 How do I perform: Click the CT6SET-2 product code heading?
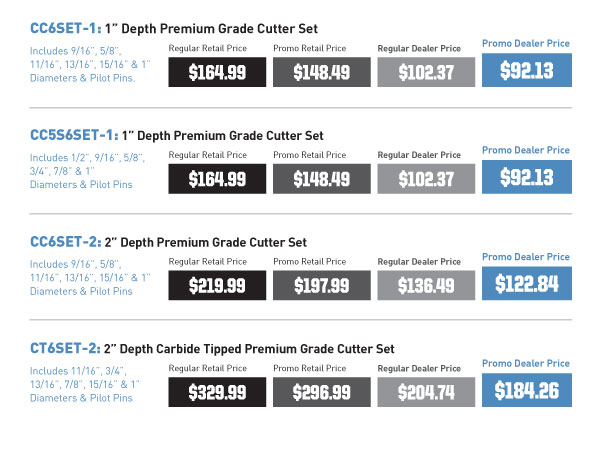point(65,348)
